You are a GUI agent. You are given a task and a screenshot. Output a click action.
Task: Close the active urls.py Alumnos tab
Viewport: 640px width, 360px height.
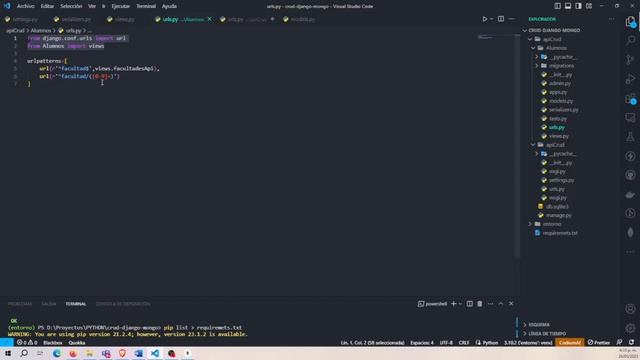209,19
